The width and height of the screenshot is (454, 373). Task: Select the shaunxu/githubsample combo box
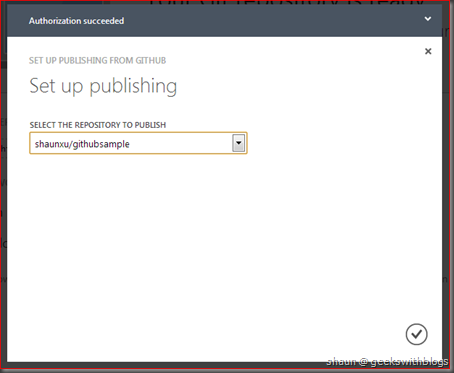[138, 143]
